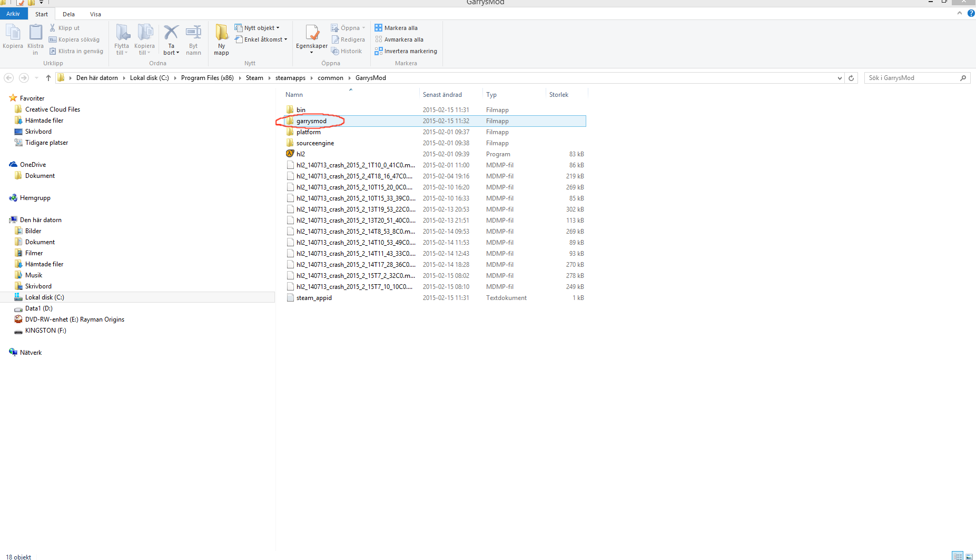Screen dimensions: 976x560
Task: Sort files by Senast ändrad column
Action: click(x=451, y=95)
